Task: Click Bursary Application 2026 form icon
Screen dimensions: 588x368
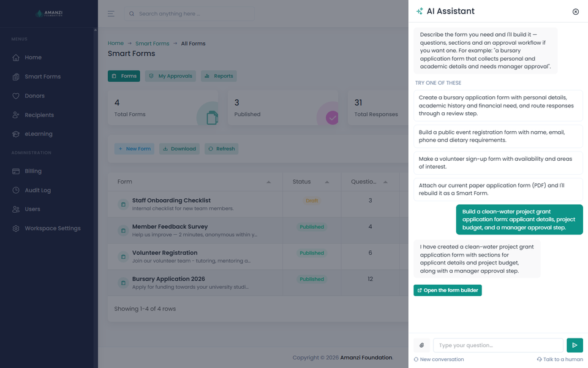Action: point(123,283)
